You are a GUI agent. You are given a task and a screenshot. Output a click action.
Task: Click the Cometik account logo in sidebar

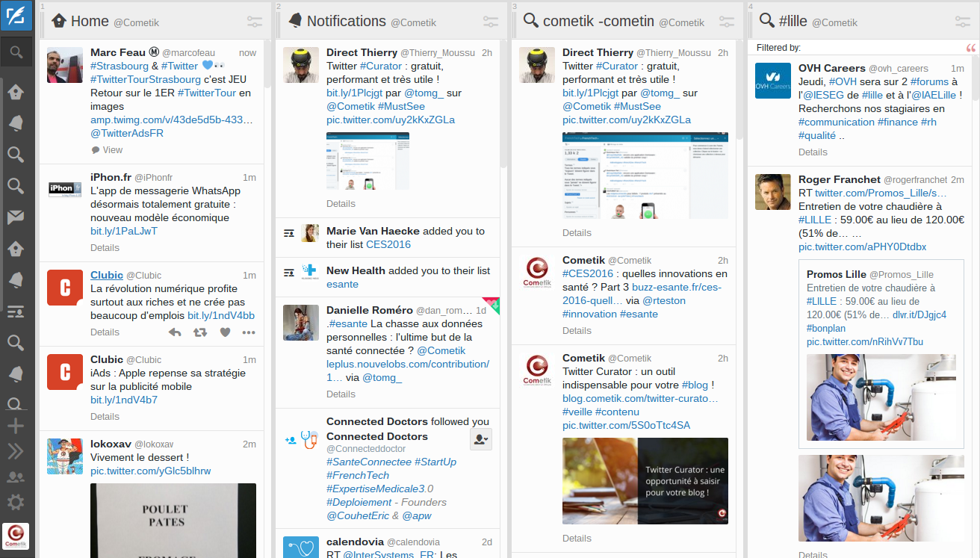click(x=16, y=538)
